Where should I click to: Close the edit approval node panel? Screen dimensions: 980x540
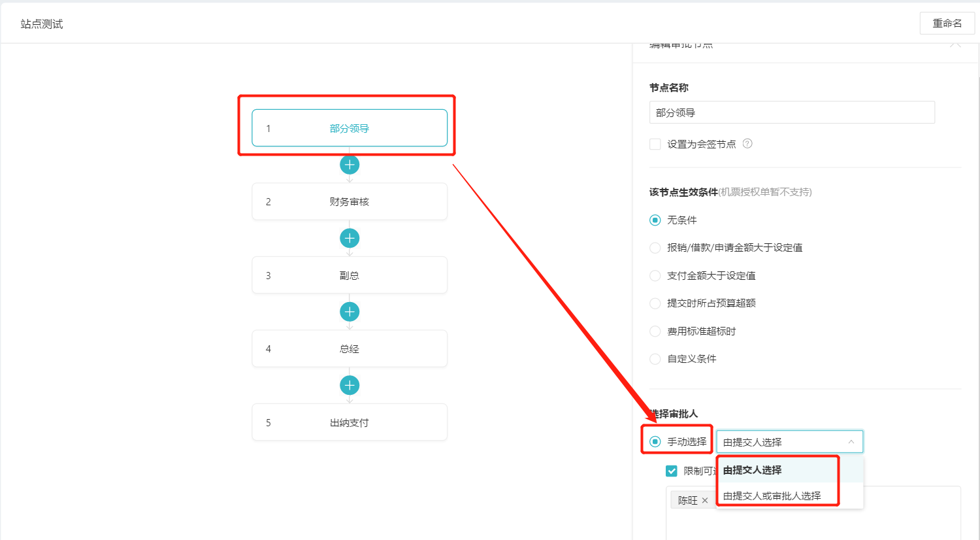[955, 44]
